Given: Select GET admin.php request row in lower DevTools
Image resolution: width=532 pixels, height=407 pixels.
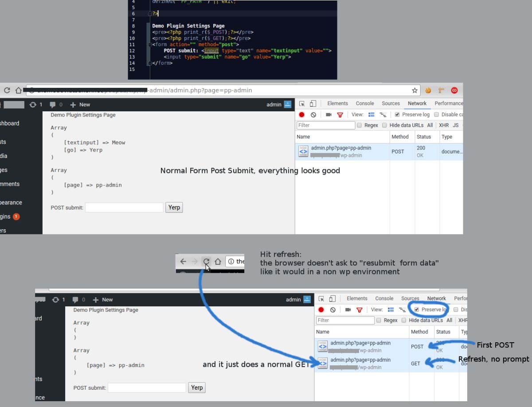Looking at the screenshot, I should pos(391,364).
